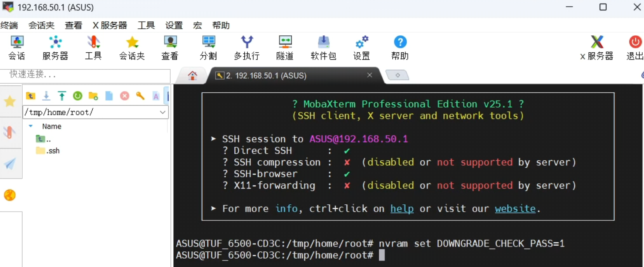644x267 pixels.
Task: Click the letter A icon in SFTP toolbar
Action: (156, 96)
